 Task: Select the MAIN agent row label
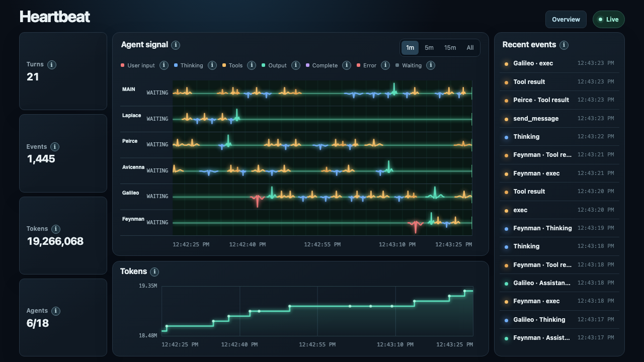[x=129, y=89]
